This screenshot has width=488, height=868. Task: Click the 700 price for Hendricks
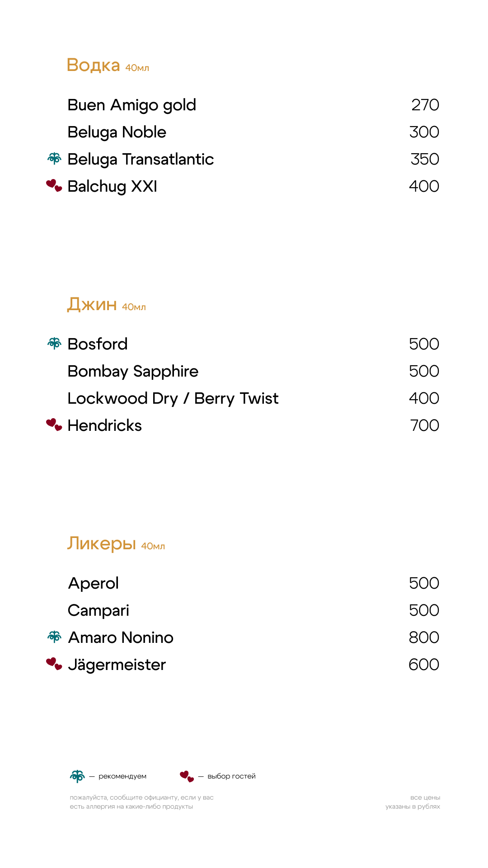click(424, 425)
